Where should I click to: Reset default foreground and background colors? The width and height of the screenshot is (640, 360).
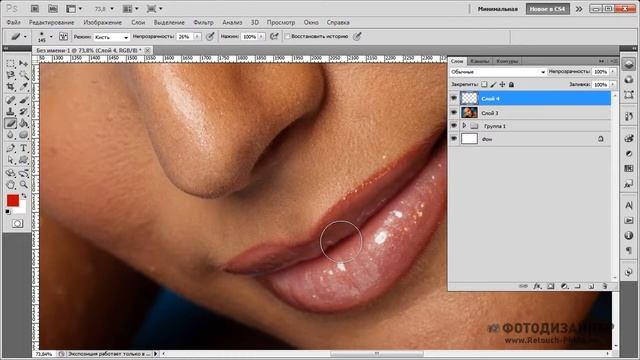pos(8,211)
